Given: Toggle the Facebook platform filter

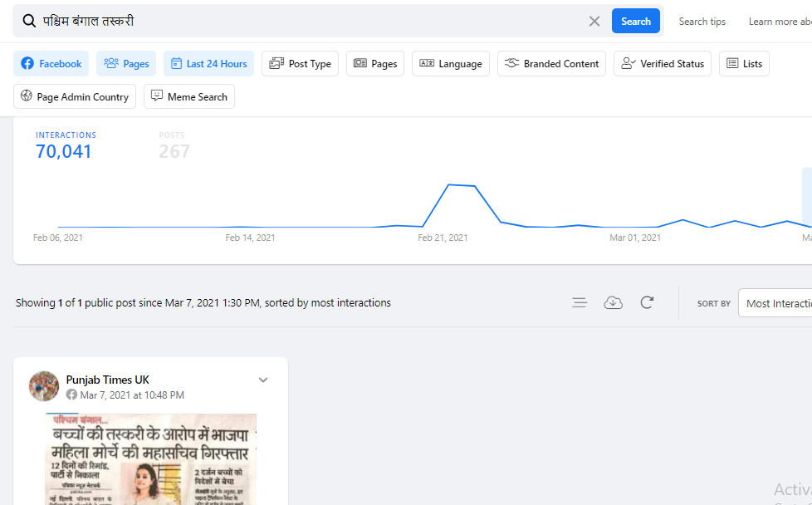Looking at the screenshot, I should click(x=51, y=64).
